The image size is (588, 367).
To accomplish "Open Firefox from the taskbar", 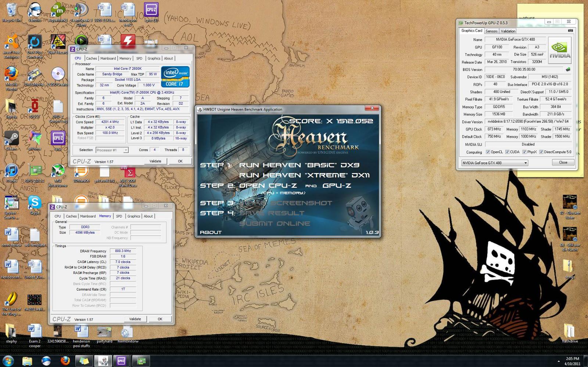I will pos(65,361).
